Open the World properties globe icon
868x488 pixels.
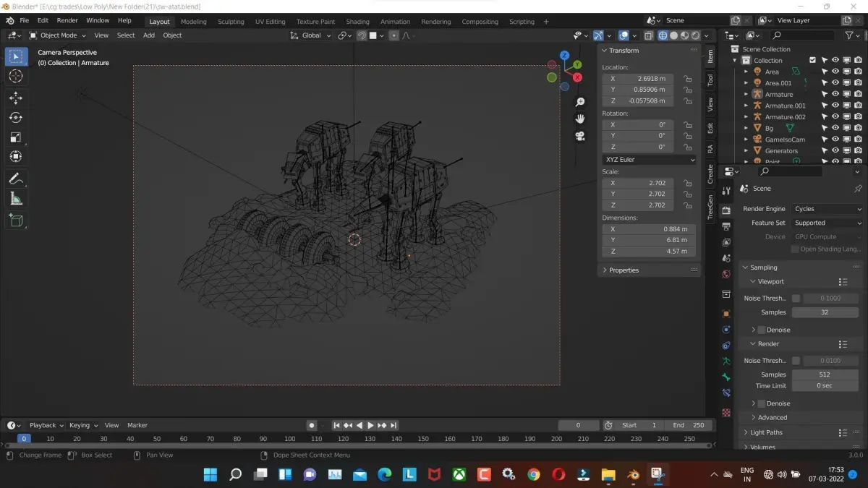pyautogui.click(x=726, y=275)
